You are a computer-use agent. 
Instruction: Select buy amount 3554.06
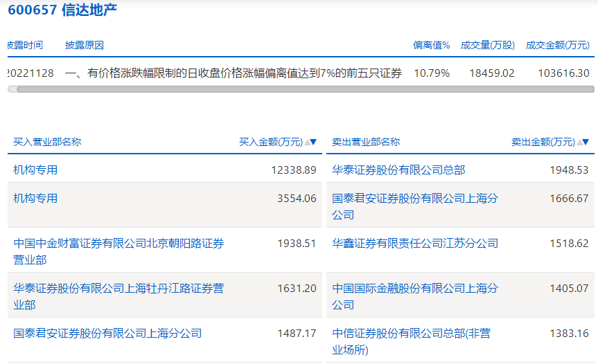tap(297, 199)
